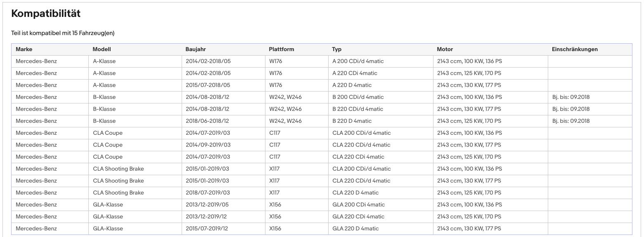Click Baujahr '2014/09-2019/03'
644x237 pixels.
click(208, 145)
